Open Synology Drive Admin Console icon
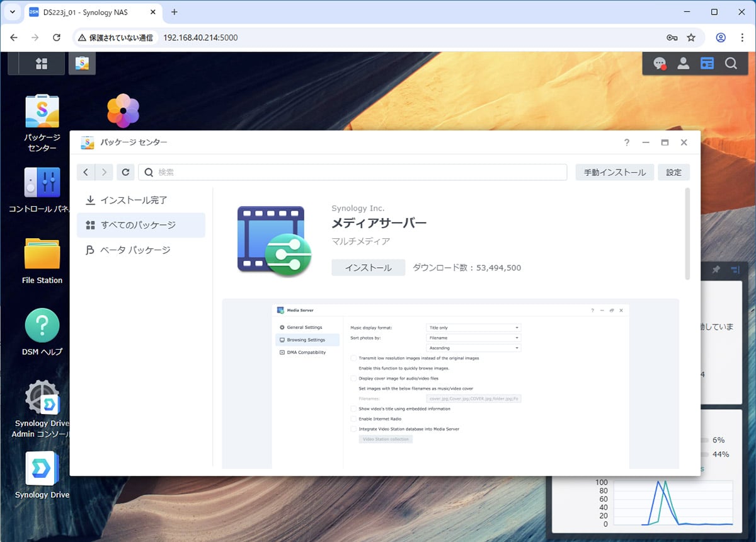 [x=42, y=397]
